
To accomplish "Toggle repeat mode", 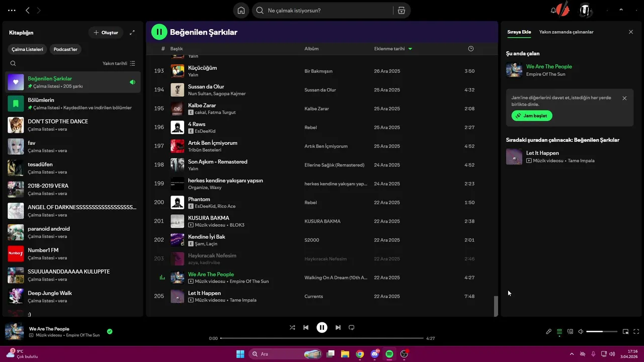I will (352, 327).
